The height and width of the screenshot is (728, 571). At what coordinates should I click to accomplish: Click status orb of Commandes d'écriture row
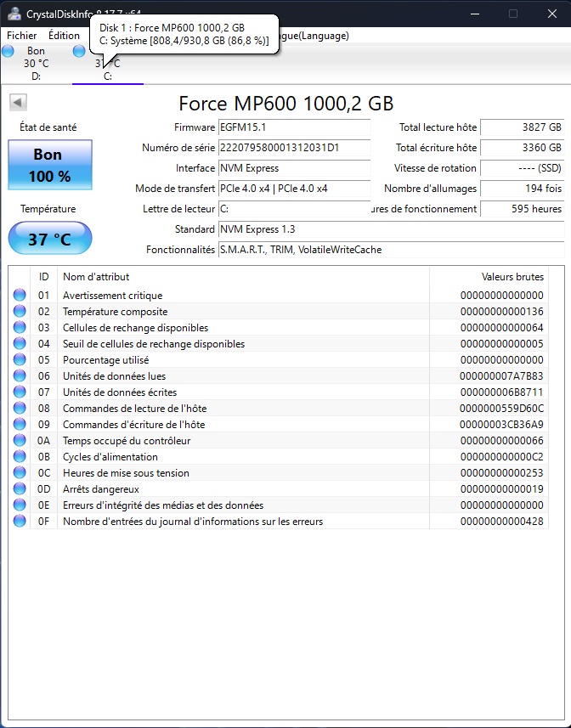20,425
